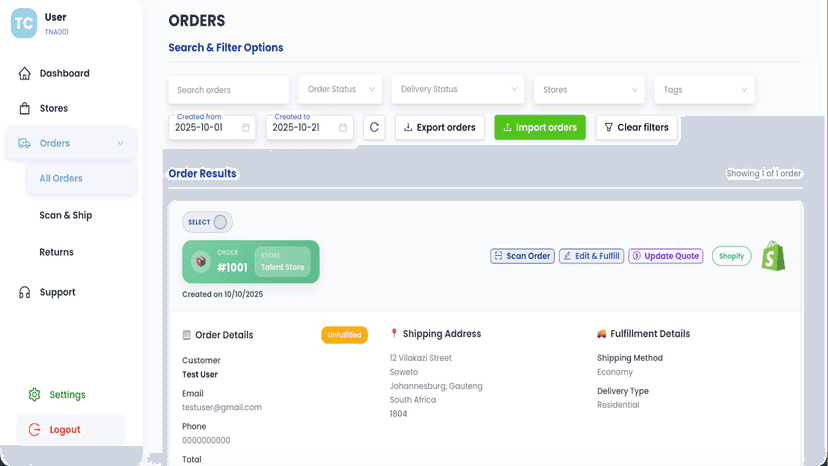The width and height of the screenshot is (828, 466).
Task: Open the Delivery Status dropdown
Action: [458, 89]
